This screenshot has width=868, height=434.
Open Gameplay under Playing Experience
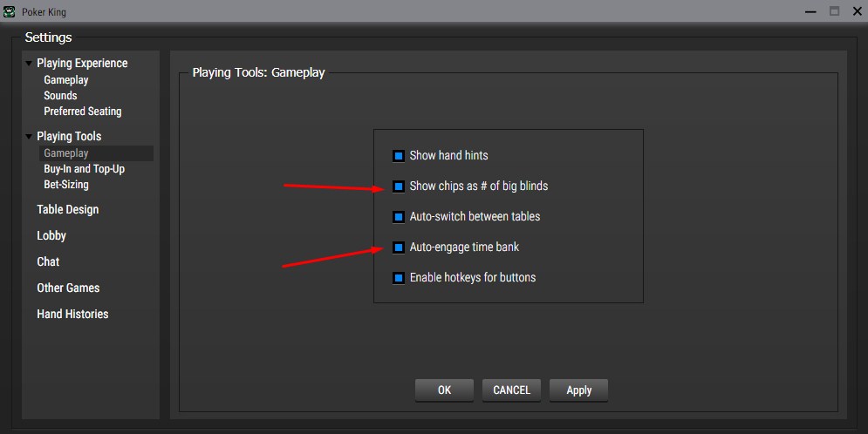point(66,80)
